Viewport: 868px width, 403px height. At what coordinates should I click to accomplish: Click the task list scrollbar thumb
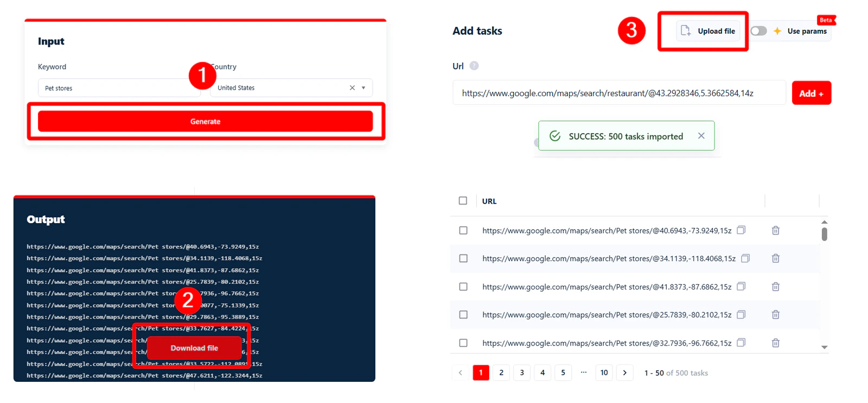[824, 234]
